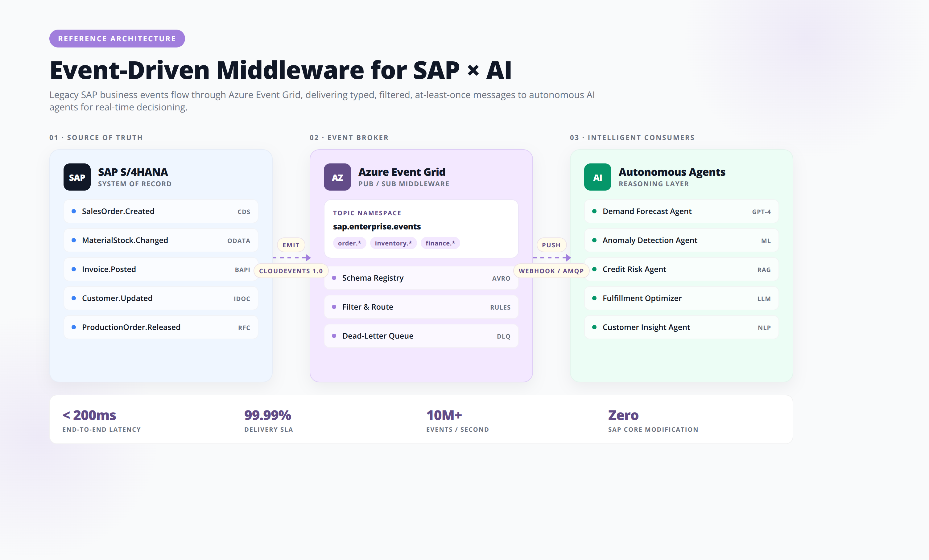
Task: Select the inventory.* topic tag
Action: tap(393, 243)
